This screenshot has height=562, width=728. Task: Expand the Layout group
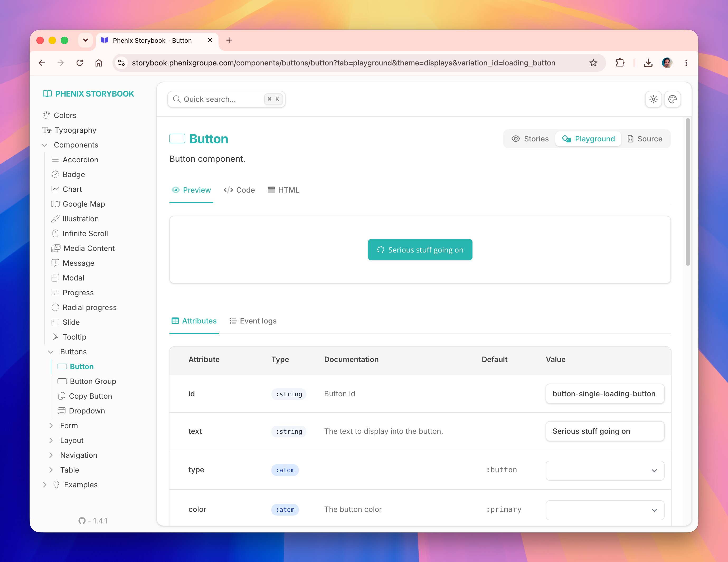pyautogui.click(x=51, y=440)
